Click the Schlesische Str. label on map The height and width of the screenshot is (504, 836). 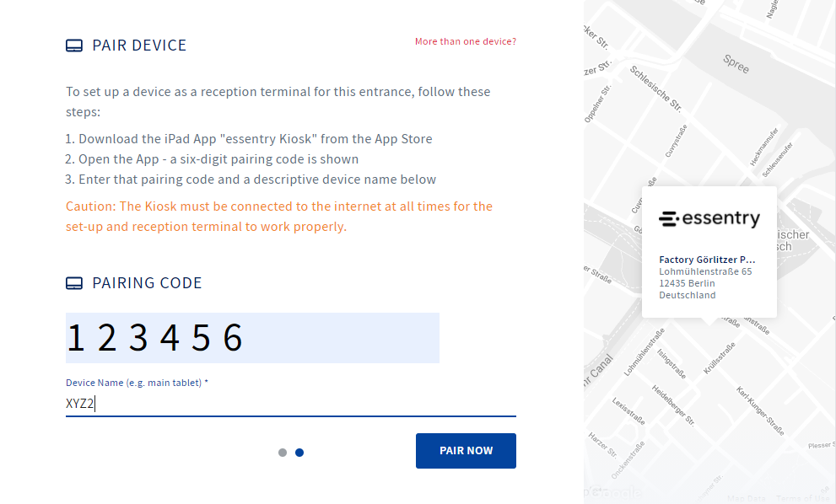click(655, 89)
